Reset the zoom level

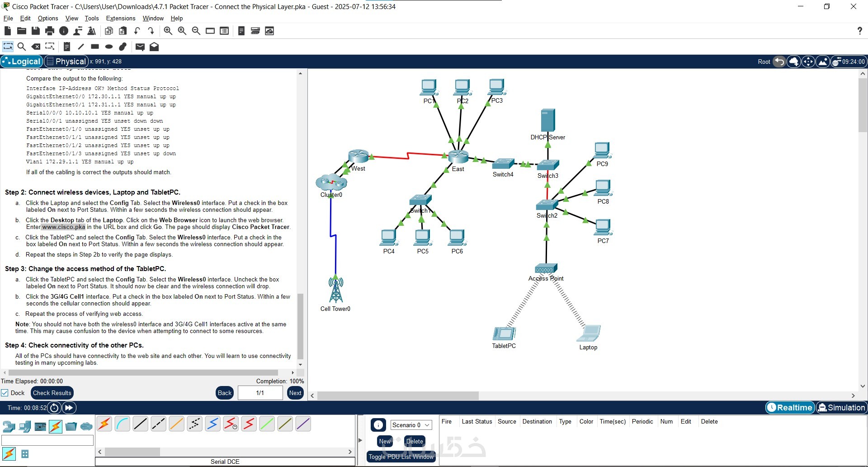click(182, 31)
